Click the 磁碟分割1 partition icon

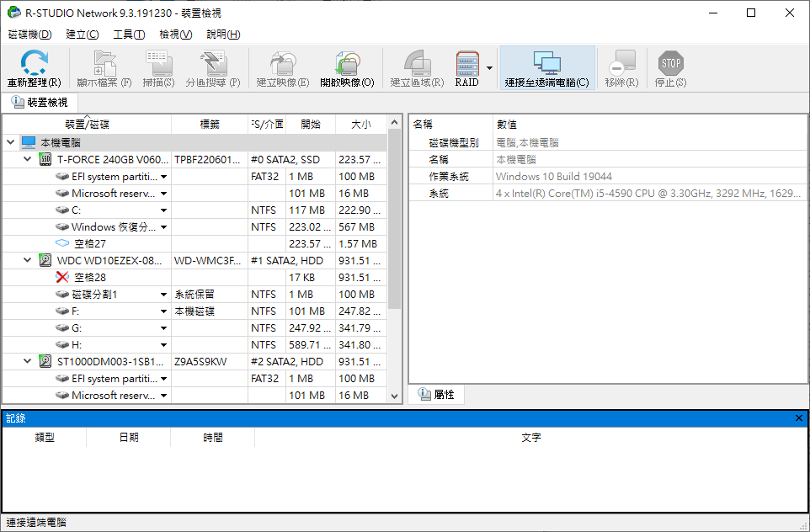pyautogui.click(x=62, y=295)
